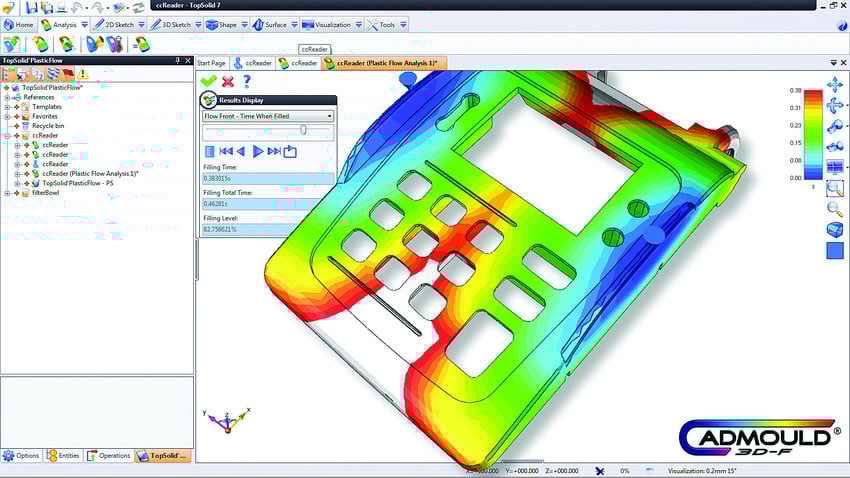Open the Analysis tab dropdown arrow

pyautogui.click(x=85, y=25)
